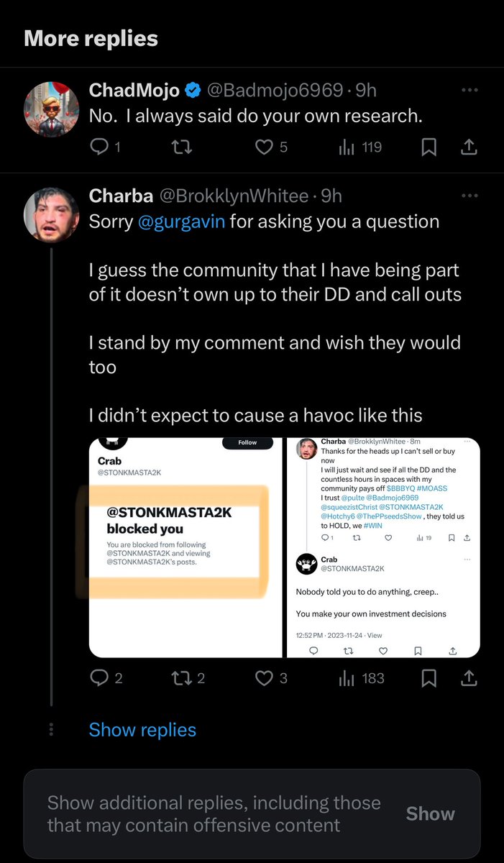Share ChadMojo's post
Image resolution: width=504 pixels, height=863 pixels.
[469, 147]
